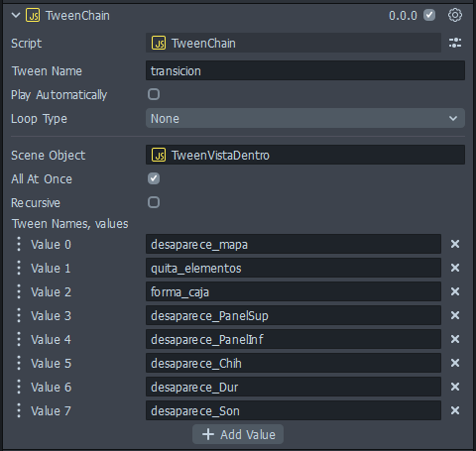The image size is (476, 451).
Task: Delete the desaparece_Son value
Action: [455, 410]
